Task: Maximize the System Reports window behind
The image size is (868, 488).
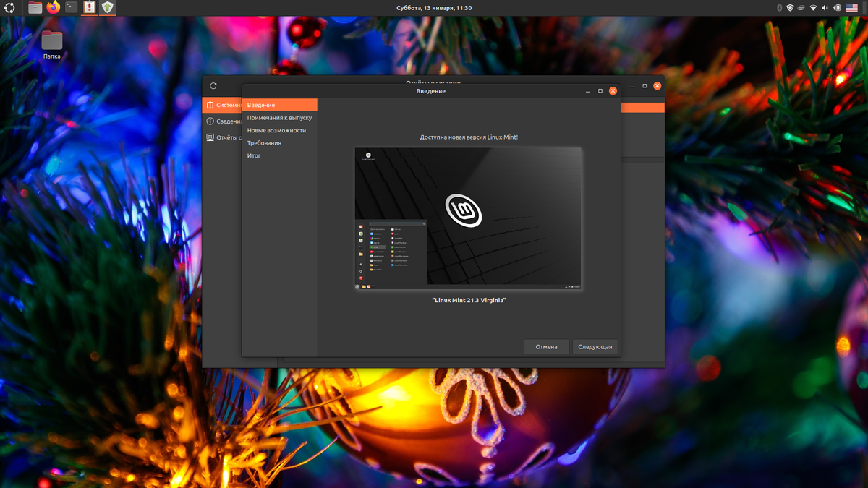Action: [x=644, y=85]
